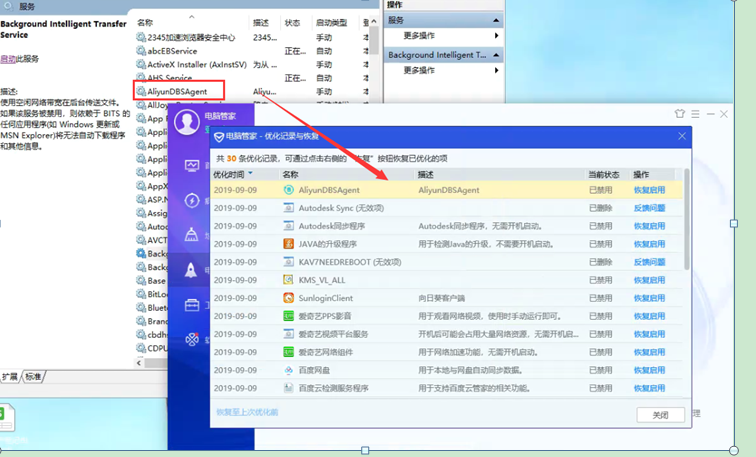Click 已删除 status of Autodesk Sync row
Screen dimensions: 756x457
(600, 208)
